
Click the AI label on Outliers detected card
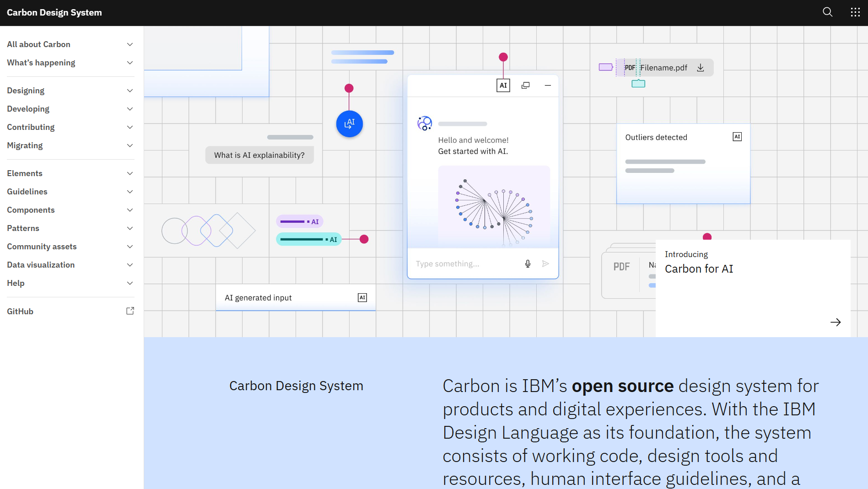[x=737, y=137]
